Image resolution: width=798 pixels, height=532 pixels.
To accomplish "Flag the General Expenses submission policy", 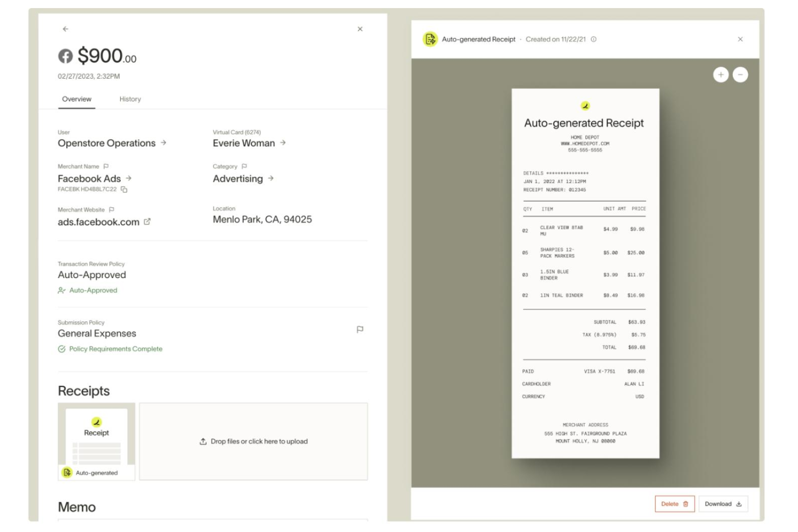I will [x=360, y=329].
